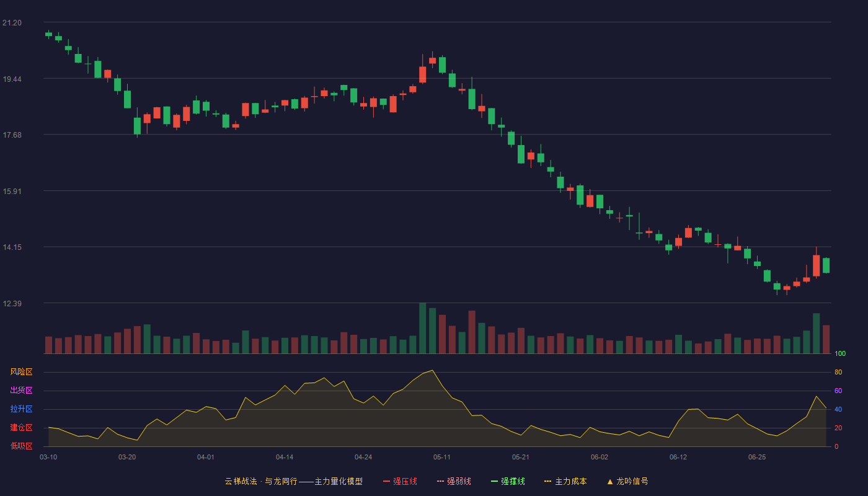Toggle the 龙吟信号 triangle legend item

coord(627,481)
